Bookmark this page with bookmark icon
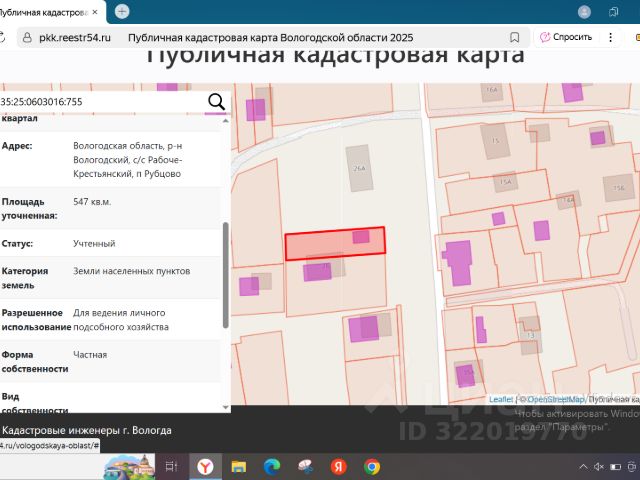This screenshot has height=480, width=640. tap(514, 38)
